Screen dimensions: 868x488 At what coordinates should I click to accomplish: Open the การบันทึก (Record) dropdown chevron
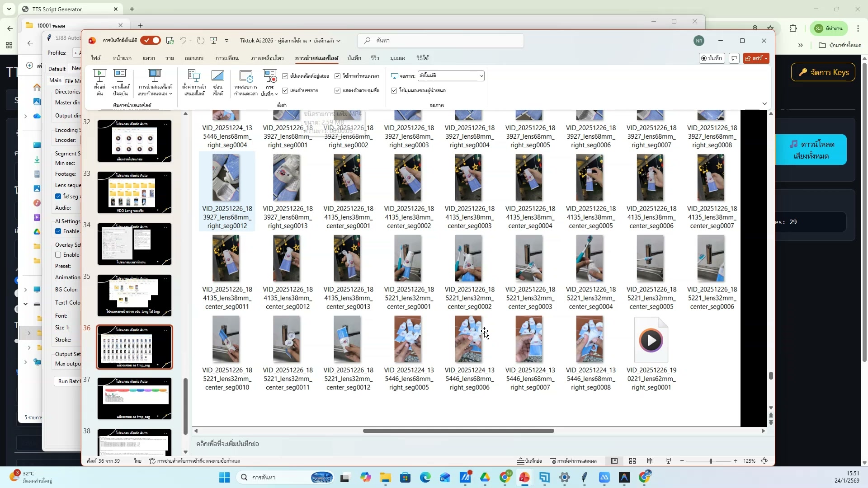click(276, 94)
